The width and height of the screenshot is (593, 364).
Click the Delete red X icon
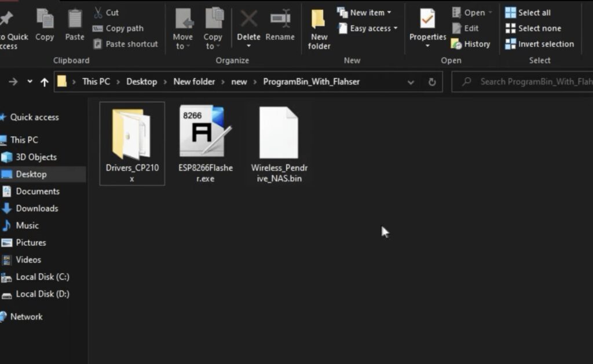249,19
